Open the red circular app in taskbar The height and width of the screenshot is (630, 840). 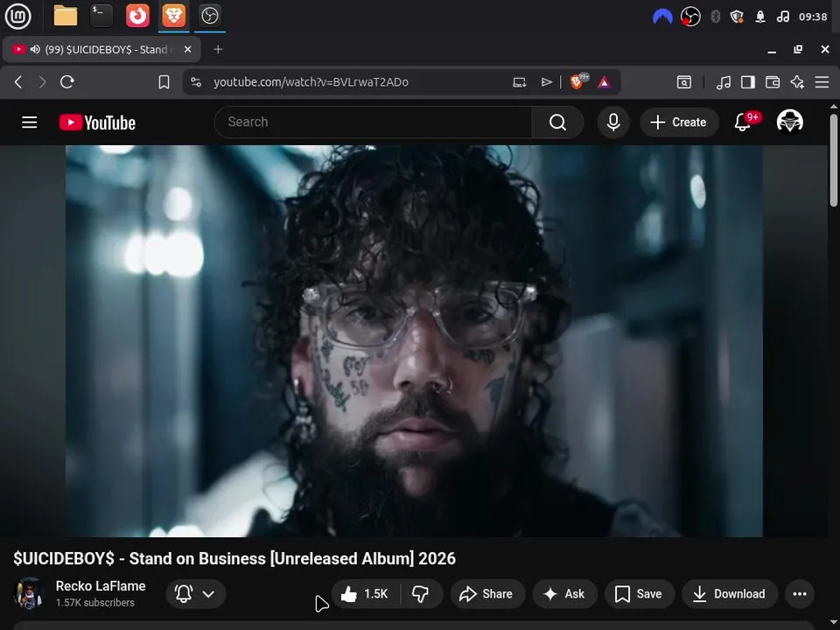coord(137,16)
